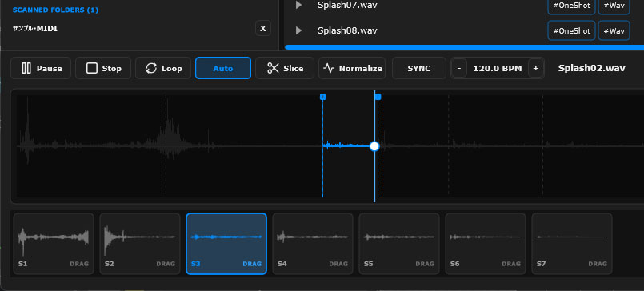Click DRAG handle on slice S3
644x291 pixels.
(252, 264)
